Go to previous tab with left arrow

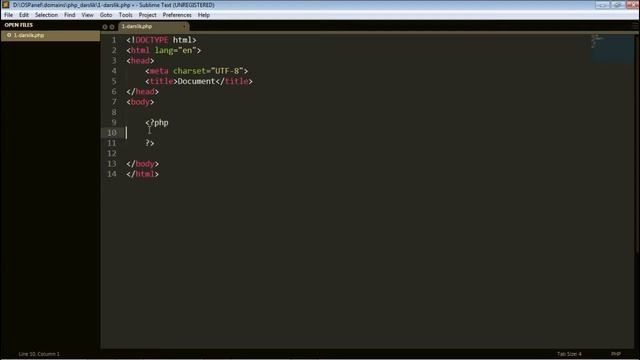pyautogui.click(x=105, y=27)
